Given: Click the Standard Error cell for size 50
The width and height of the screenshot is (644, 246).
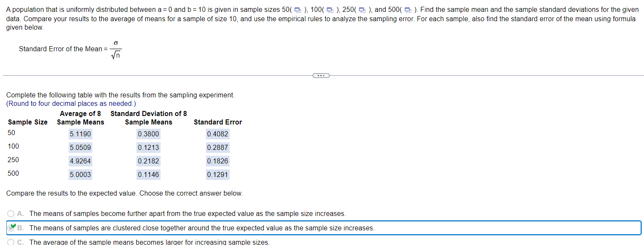Looking at the screenshot, I should tap(217, 134).
